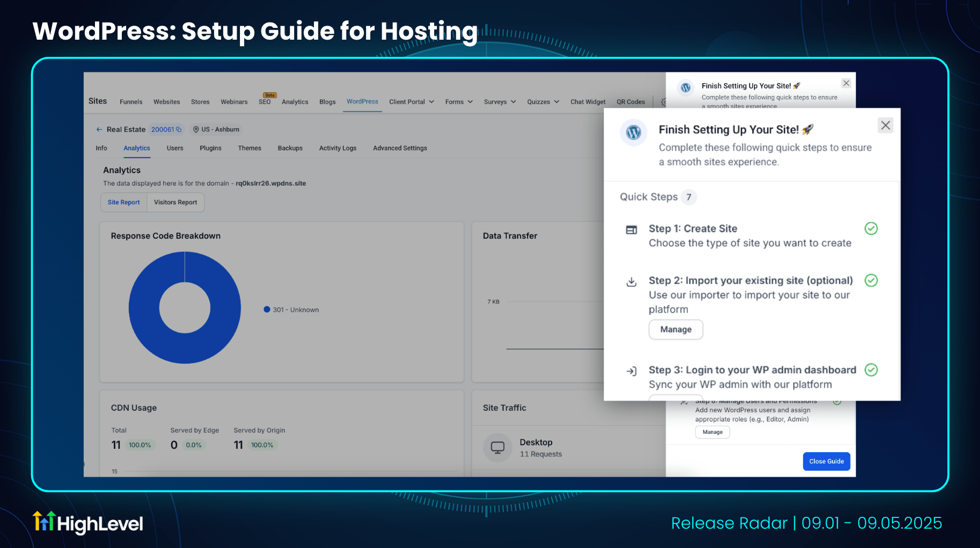The image size is (980, 548).
Task: Click Step 3: Login to your WP admin dashboard
Action: pyautogui.click(x=752, y=370)
